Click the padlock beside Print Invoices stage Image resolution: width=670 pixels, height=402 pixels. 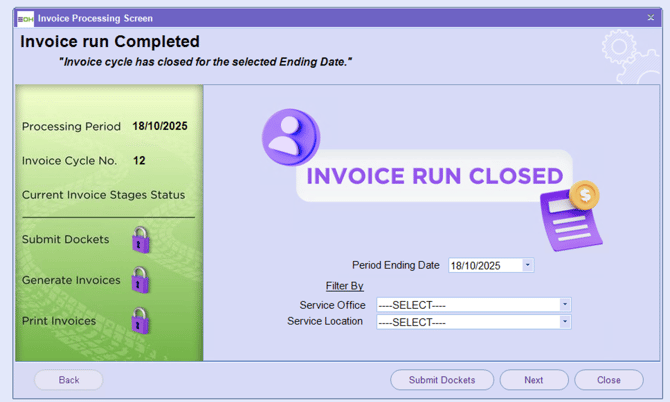click(x=141, y=321)
